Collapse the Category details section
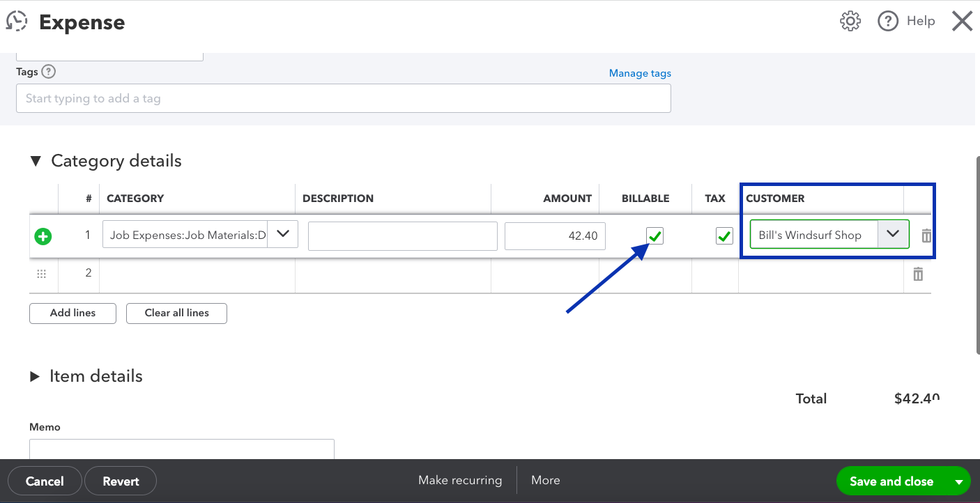The image size is (980, 503). tap(36, 161)
